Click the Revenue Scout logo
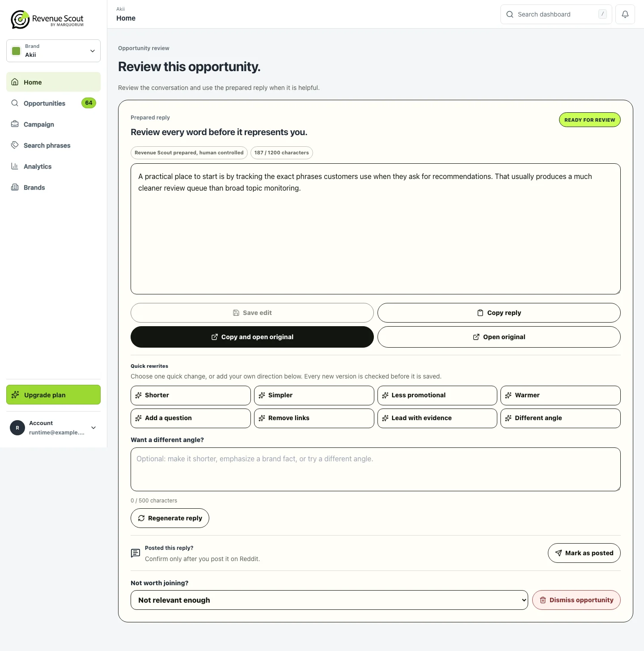This screenshot has width=644, height=651. [x=47, y=20]
